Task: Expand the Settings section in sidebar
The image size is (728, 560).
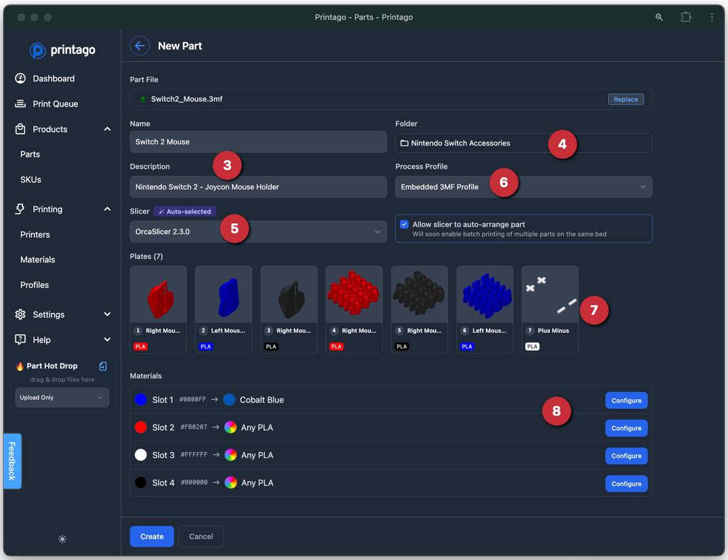Action: click(x=107, y=314)
